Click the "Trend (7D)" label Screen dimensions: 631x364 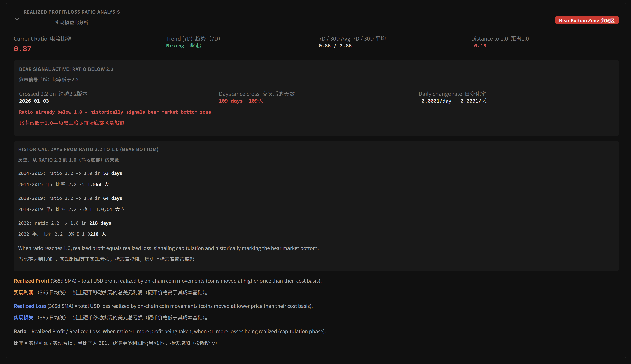pyautogui.click(x=179, y=39)
